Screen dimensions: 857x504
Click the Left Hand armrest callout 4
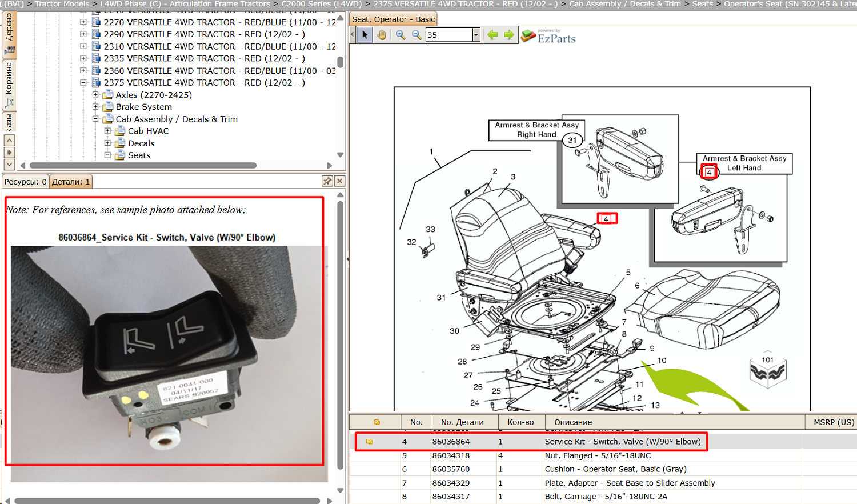(x=709, y=172)
